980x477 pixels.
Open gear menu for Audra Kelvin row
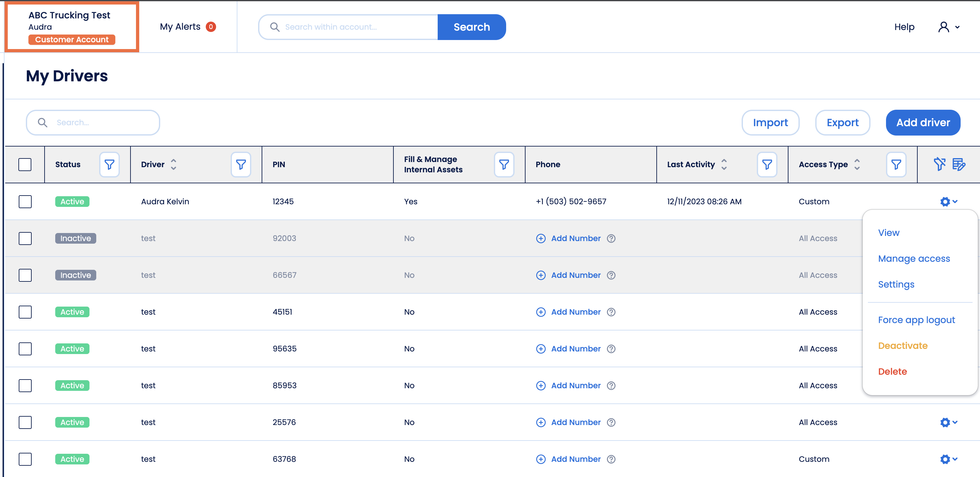[948, 201]
